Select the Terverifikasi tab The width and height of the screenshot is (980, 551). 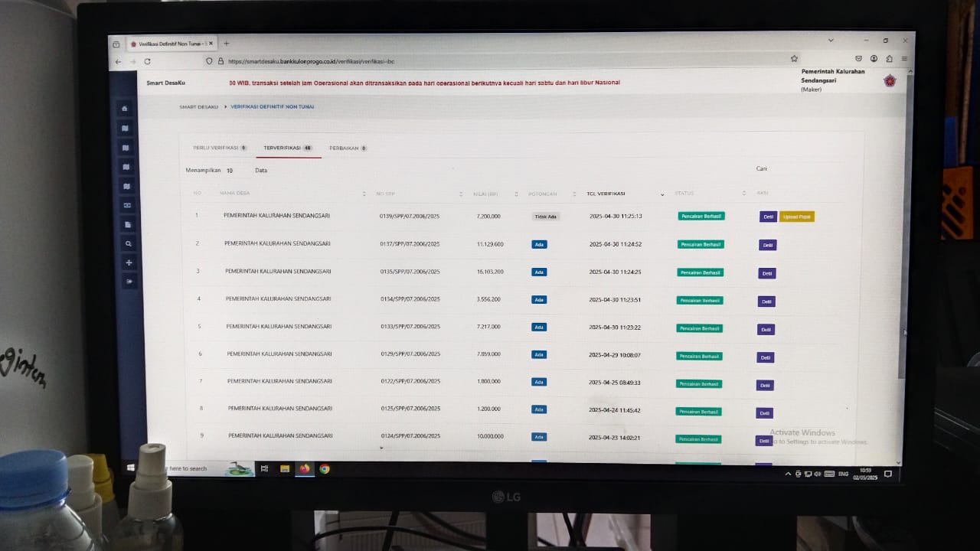(x=288, y=148)
